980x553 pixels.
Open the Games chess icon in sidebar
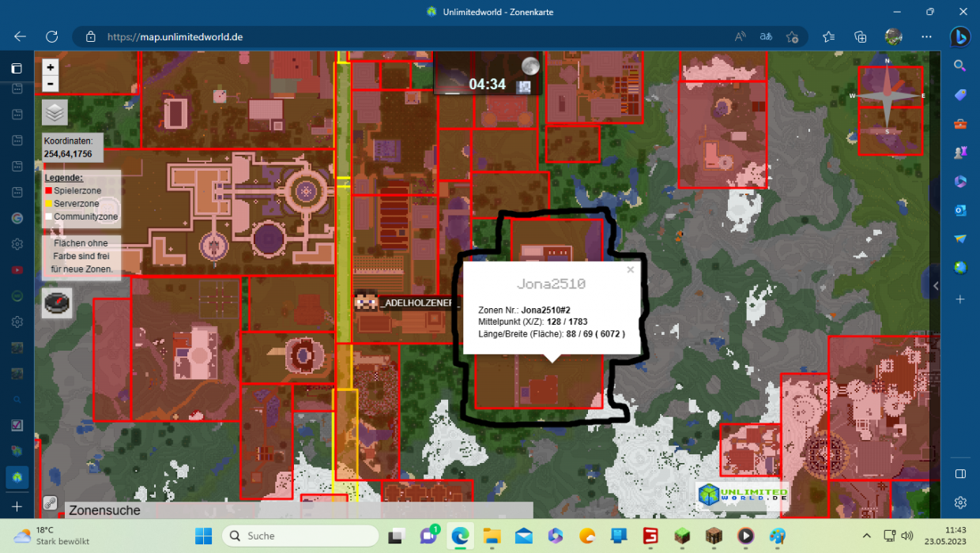coord(960,152)
